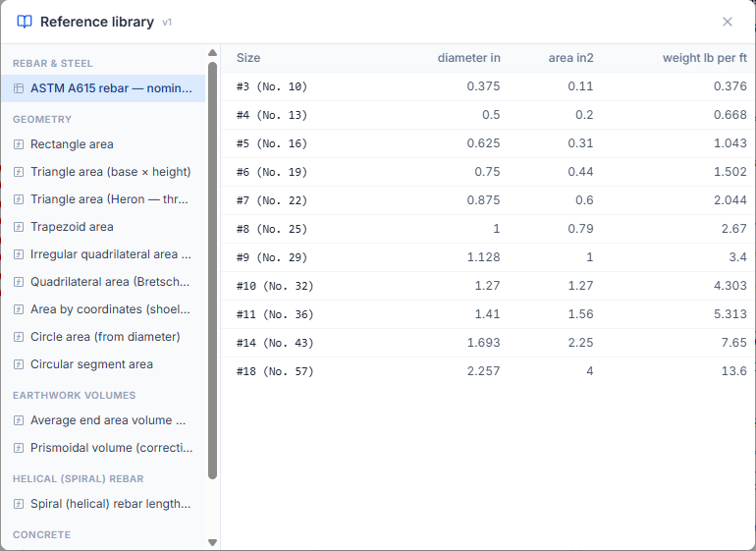Click the formula icon beside Trapezoid area

click(19, 227)
